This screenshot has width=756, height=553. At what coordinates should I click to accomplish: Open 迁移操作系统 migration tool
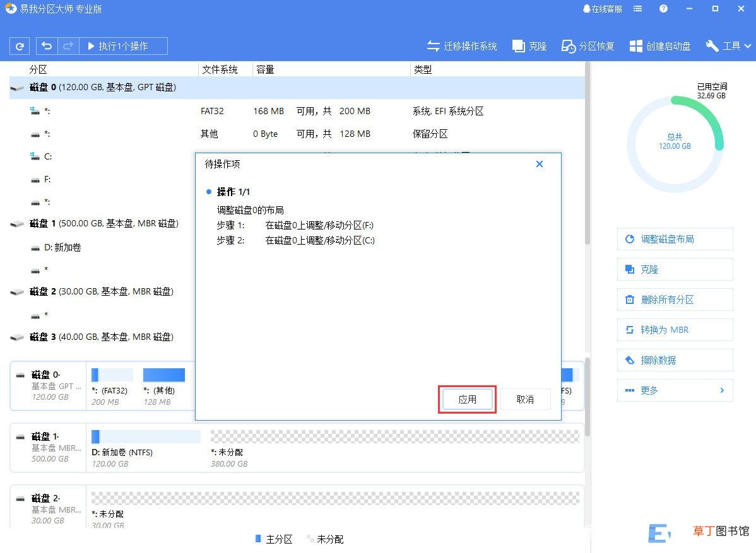[x=462, y=46]
